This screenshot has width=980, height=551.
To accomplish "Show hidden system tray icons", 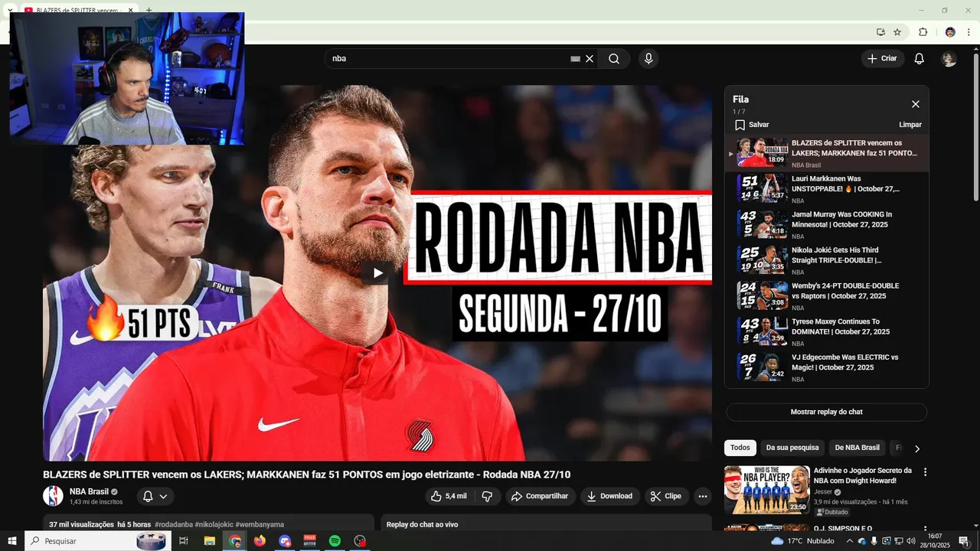I will [850, 541].
